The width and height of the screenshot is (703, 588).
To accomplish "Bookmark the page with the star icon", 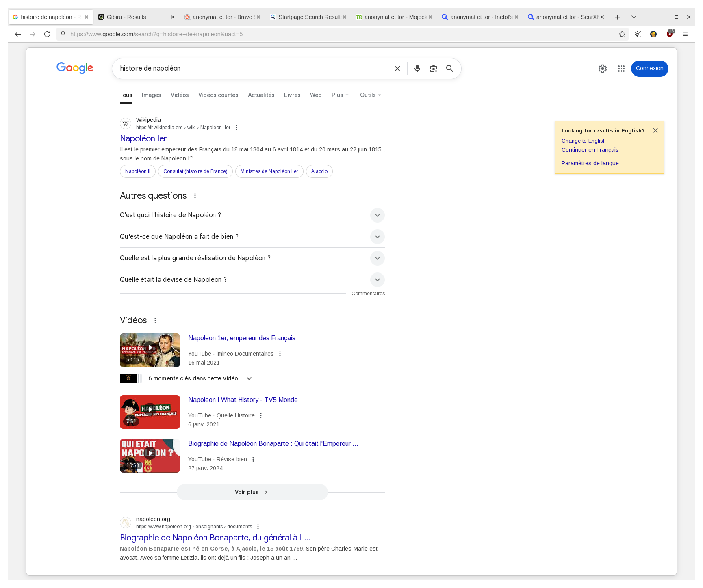I will click(622, 34).
